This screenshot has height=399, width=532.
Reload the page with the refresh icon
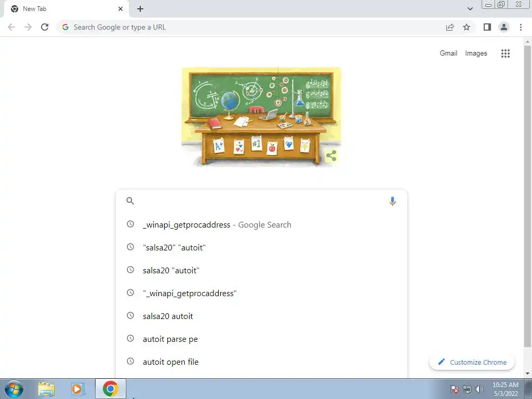[45, 27]
